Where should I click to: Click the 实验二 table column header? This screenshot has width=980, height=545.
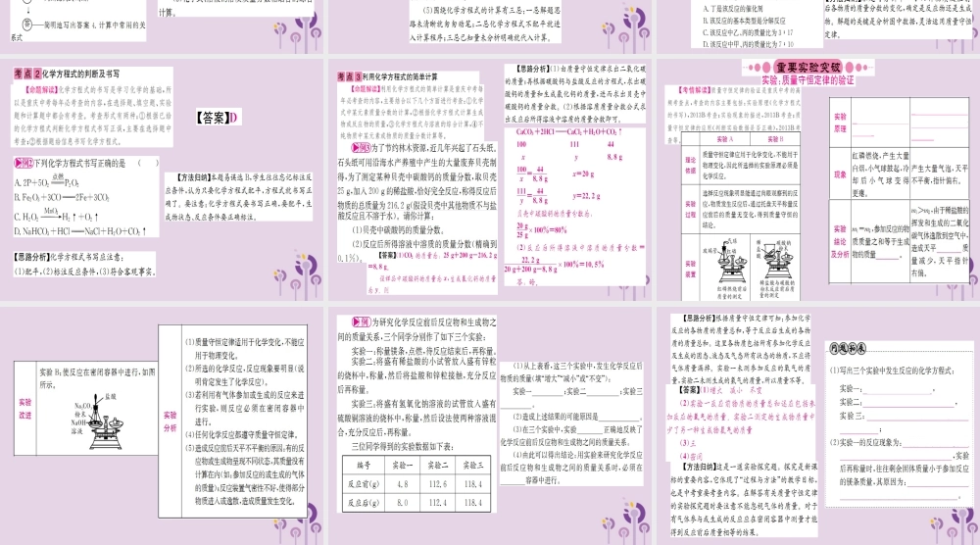click(x=438, y=466)
